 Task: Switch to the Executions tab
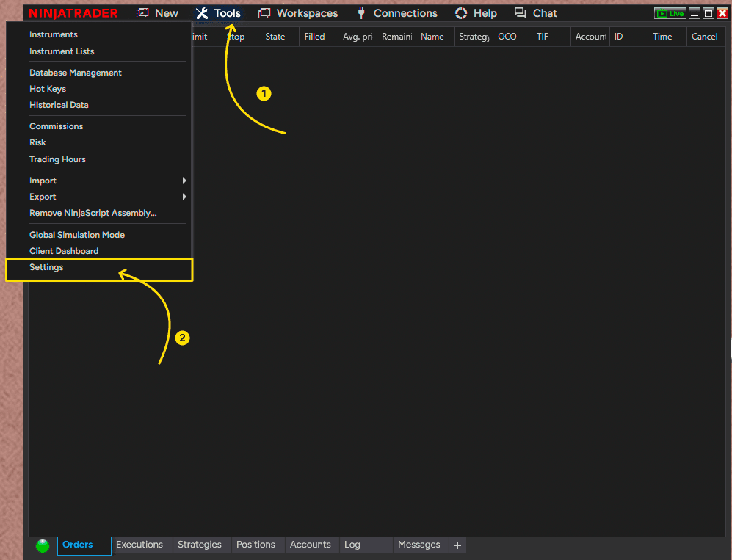(x=139, y=545)
